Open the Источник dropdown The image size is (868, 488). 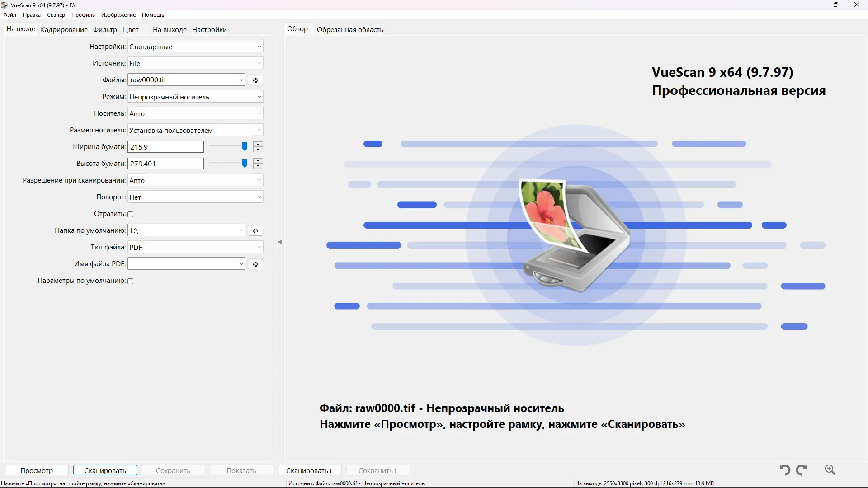click(x=195, y=63)
